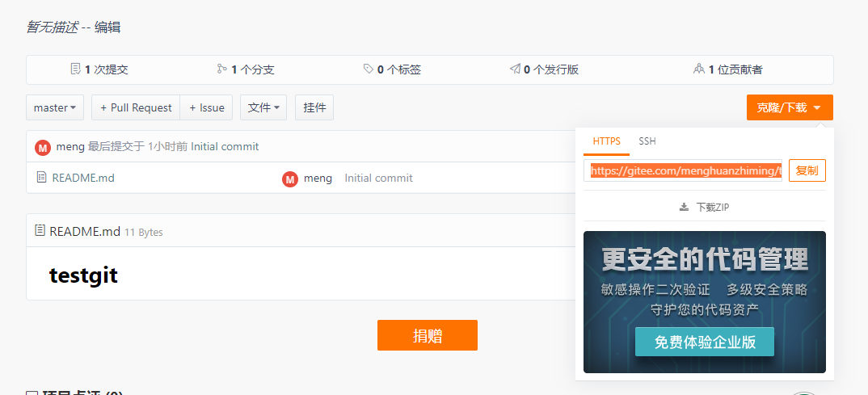Switch to the SSH tab
868x395 pixels.
[647, 141]
